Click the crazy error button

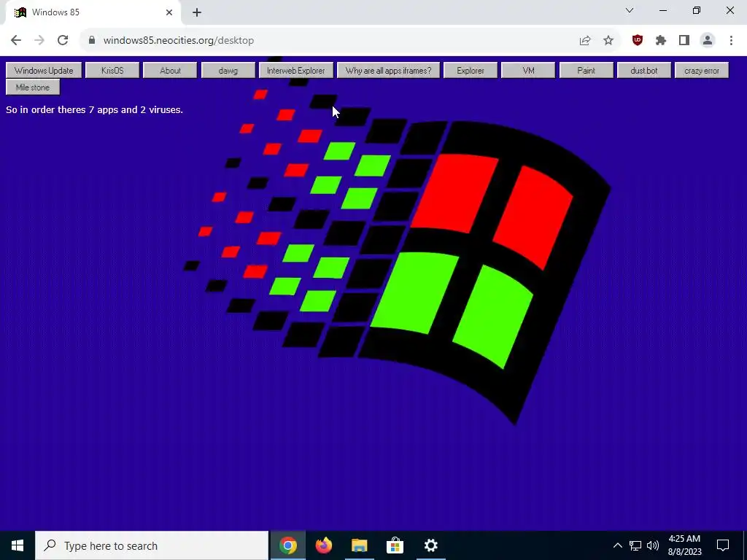click(702, 71)
